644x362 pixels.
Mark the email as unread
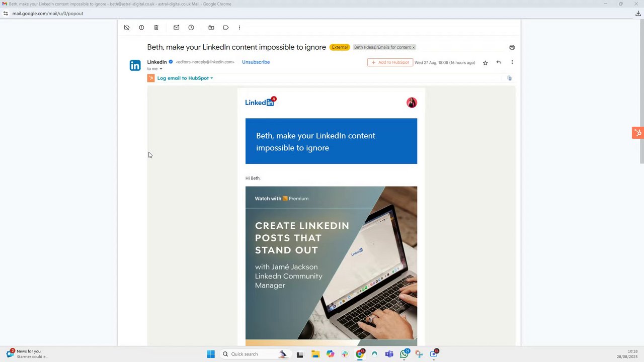[x=176, y=28]
